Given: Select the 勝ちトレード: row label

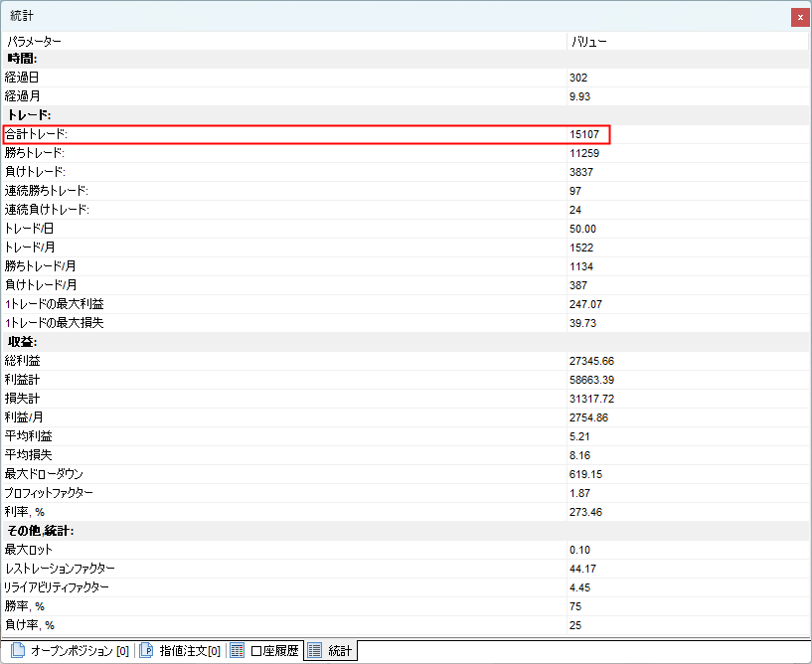Looking at the screenshot, I should pyautogui.click(x=35, y=153).
